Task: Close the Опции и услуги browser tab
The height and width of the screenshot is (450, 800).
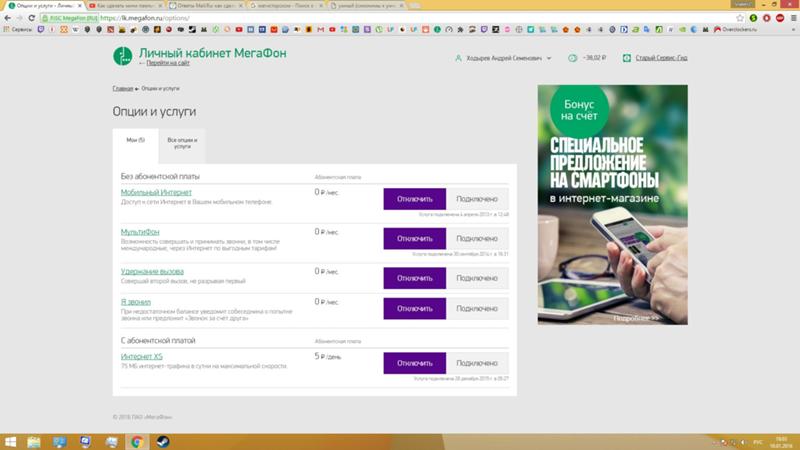Action: (x=80, y=6)
